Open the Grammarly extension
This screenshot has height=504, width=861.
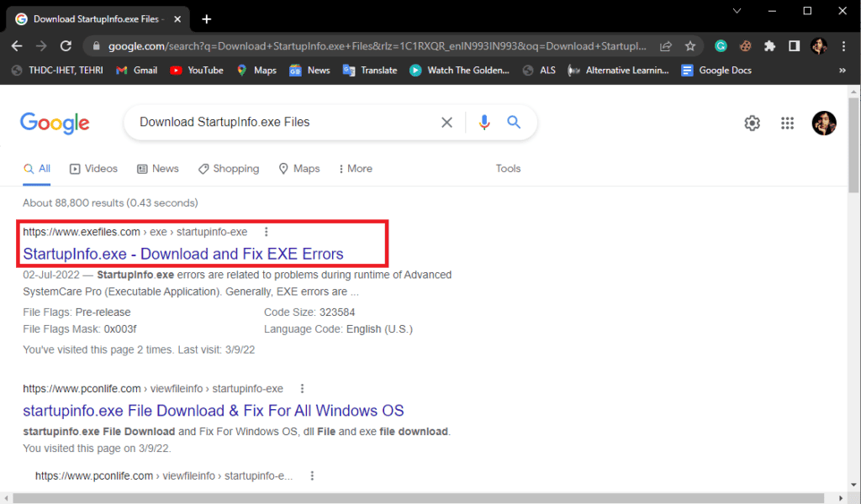(721, 47)
